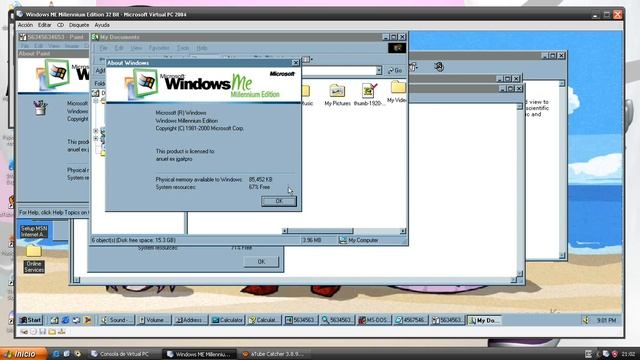The width and height of the screenshot is (640, 360).
Task: Switch to the My Do... taskbar button
Action: pos(484,320)
